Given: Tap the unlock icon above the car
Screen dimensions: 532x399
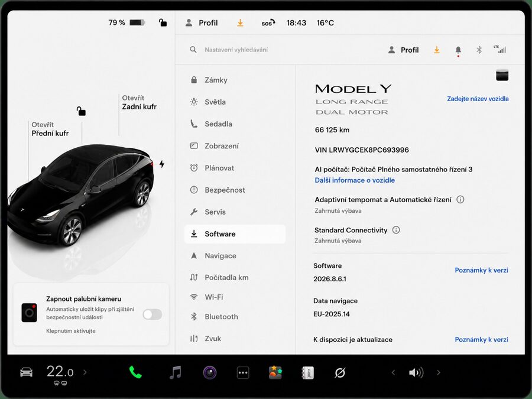Looking at the screenshot, I should coord(81,111).
